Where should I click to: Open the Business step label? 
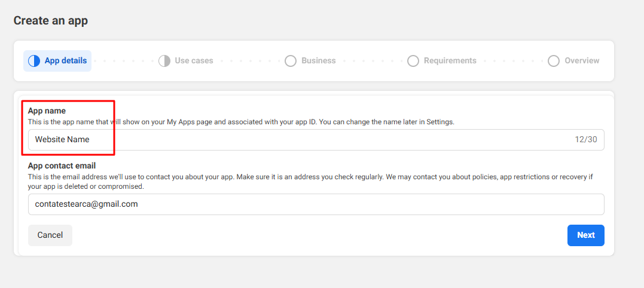(x=318, y=61)
